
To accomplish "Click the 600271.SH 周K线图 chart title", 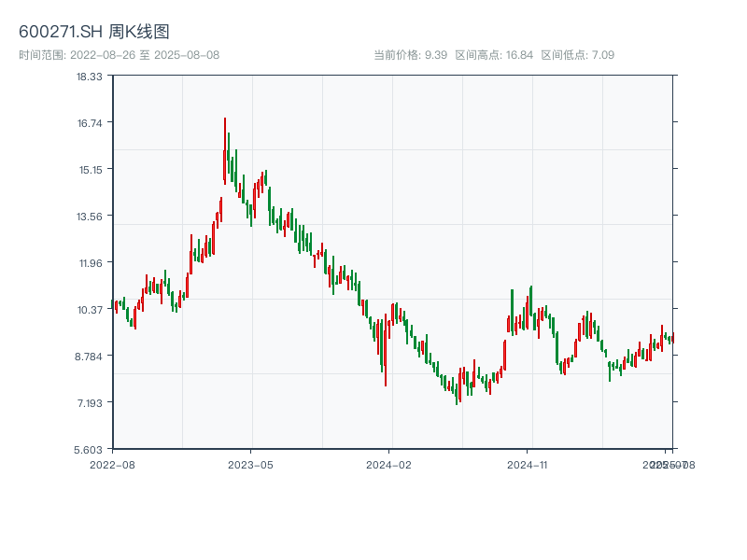I will pyautogui.click(x=94, y=33).
